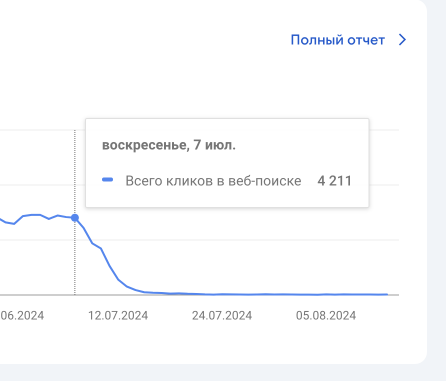Screen dimensions: 446x381
Task: Click the blue line above the 12.07.2024 label
Action: tap(118, 280)
